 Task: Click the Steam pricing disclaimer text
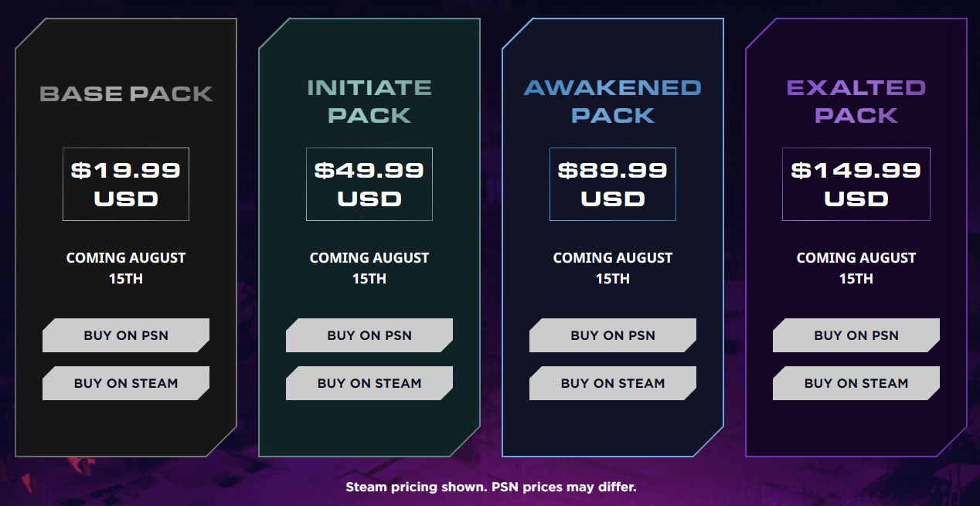click(x=491, y=487)
